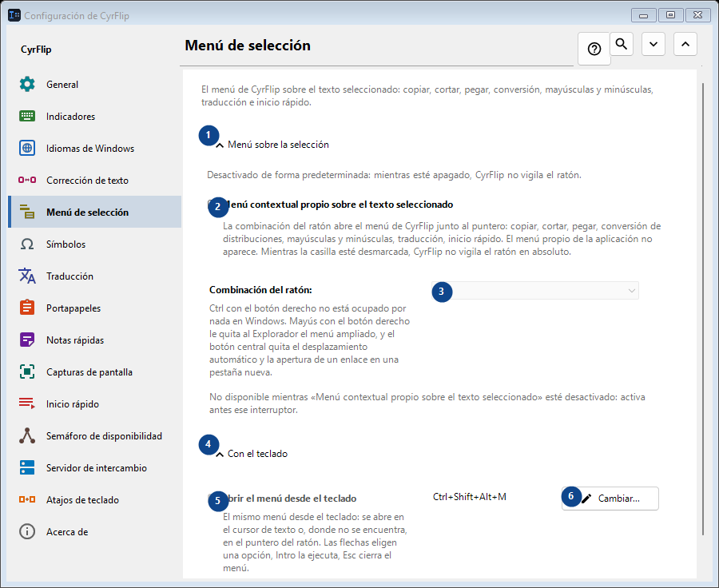719x588 pixels.
Task: Click the green keyboard Indicadores icon
Action: tap(27, 116)
